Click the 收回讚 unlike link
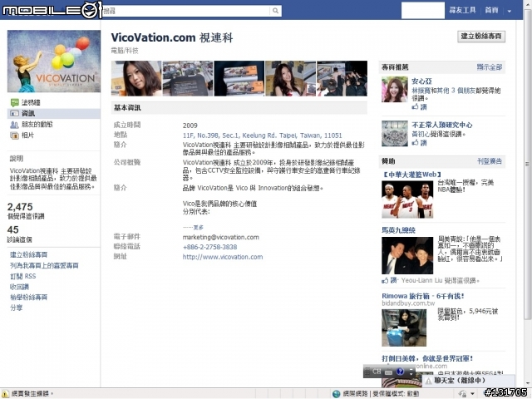This screenshot has width=532, height=399. [x=19, y=287]
